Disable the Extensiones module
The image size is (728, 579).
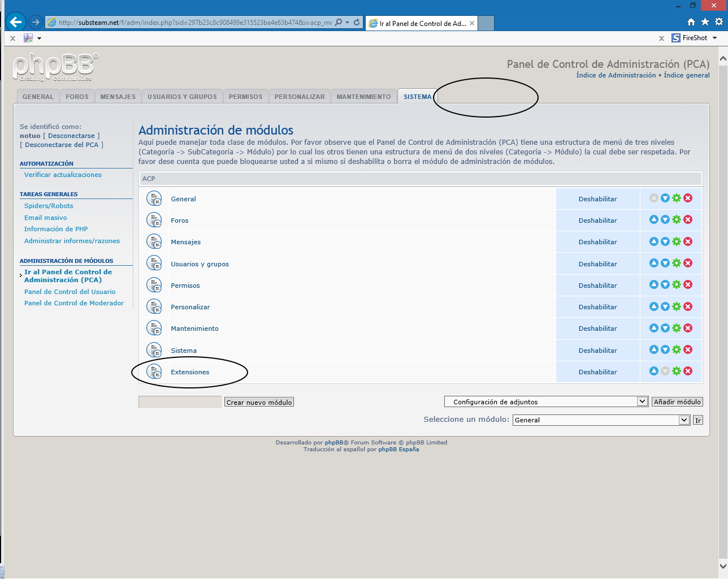(x=597, y=372)
